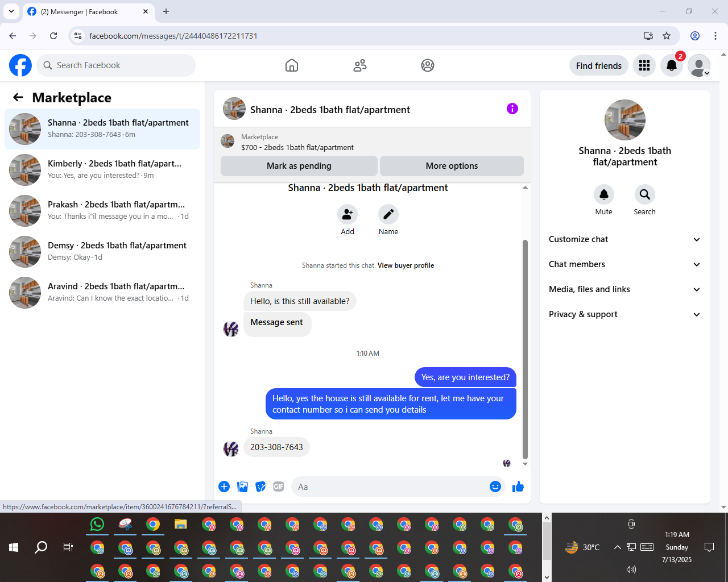Open the Facebook menu grid icon
Viewport: 728px width, 582px height.
coord(644,65)
